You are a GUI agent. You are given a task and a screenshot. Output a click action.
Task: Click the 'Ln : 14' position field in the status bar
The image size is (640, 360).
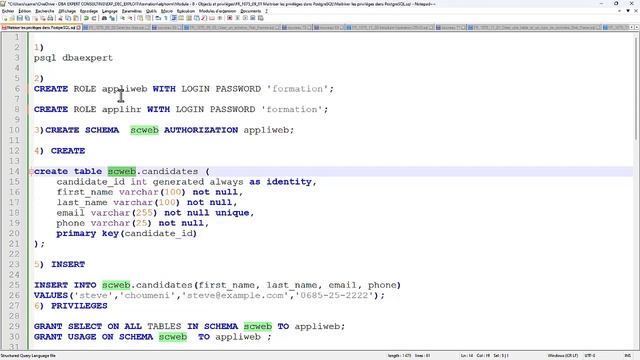pyautogui.click(x=467, y=356)
